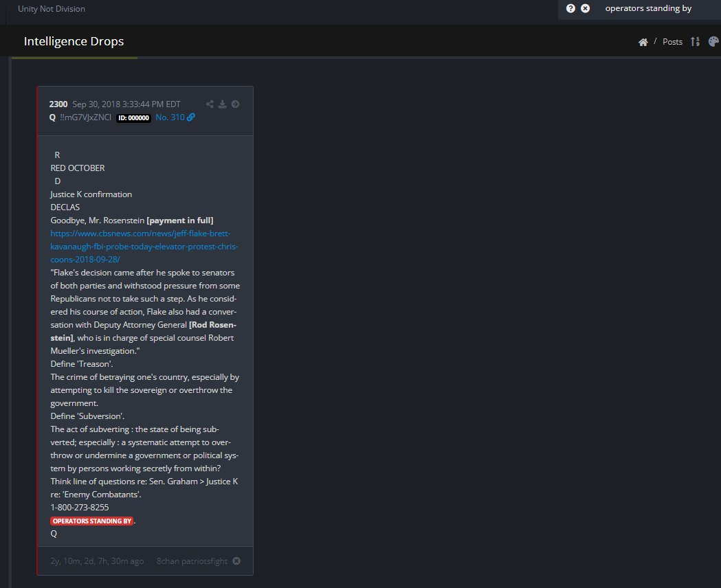The height and width of the screenshot is (588, 721).
Task: Click the Define 'Subversion'. line
Action: [87, 416]
